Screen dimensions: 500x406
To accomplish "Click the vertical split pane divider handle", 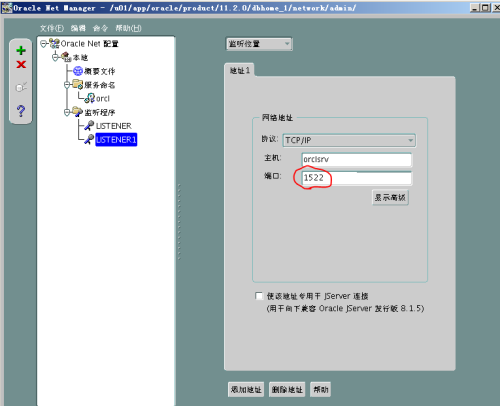I will pyautogui.click(x=179, y=221).
